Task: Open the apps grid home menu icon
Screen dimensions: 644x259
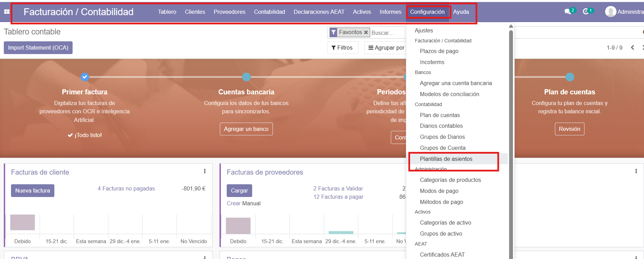Action: click(x=7, y=12)
